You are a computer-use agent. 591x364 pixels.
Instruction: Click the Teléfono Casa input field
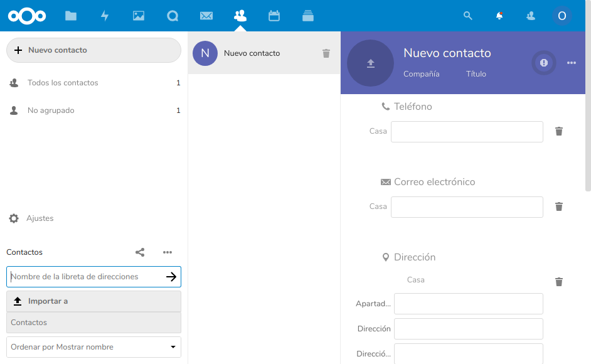click(x=467, y=132)
